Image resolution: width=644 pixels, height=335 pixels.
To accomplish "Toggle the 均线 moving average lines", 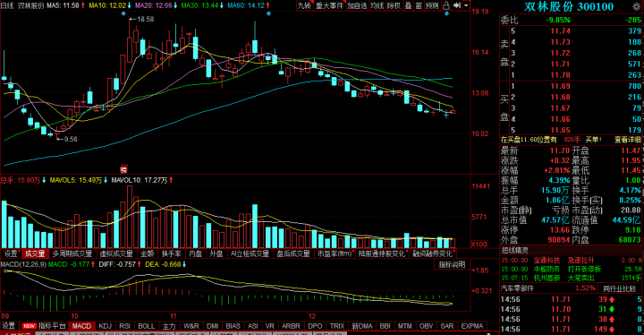I will pyautogui.click(x=377, y=5).
